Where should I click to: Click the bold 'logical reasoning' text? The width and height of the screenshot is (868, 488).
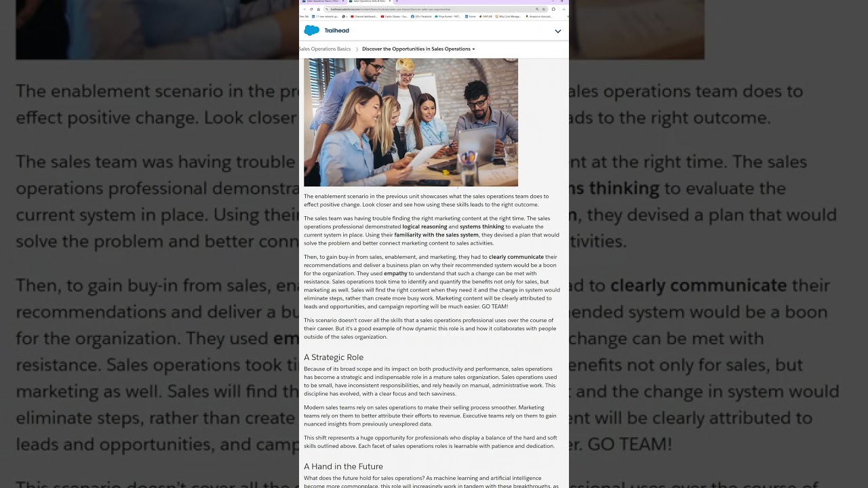click(425, 226)
